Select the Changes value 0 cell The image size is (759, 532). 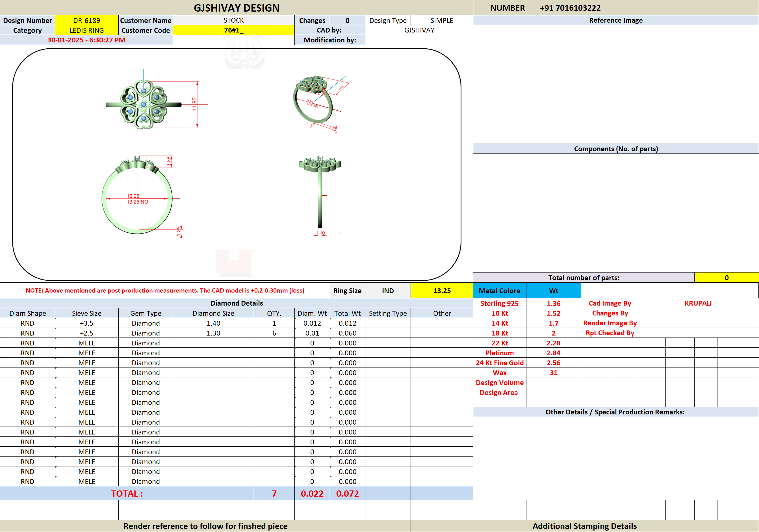[348, 20]
